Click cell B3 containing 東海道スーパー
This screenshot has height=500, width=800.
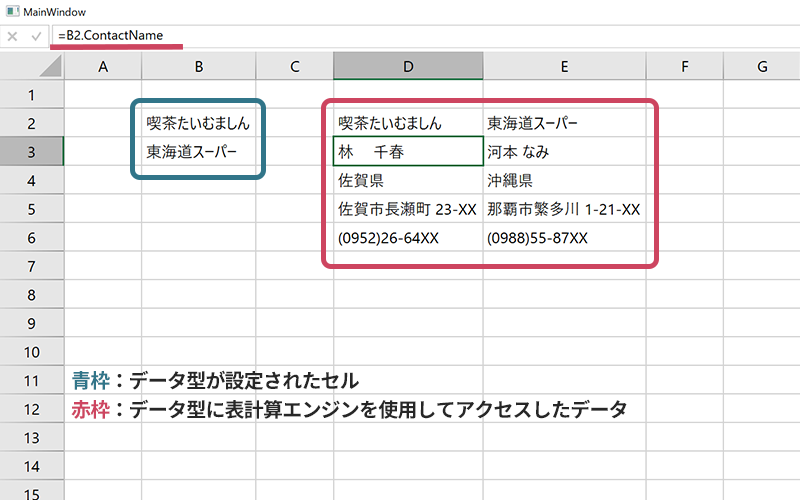pyautogui.click(x=199, y=152)
